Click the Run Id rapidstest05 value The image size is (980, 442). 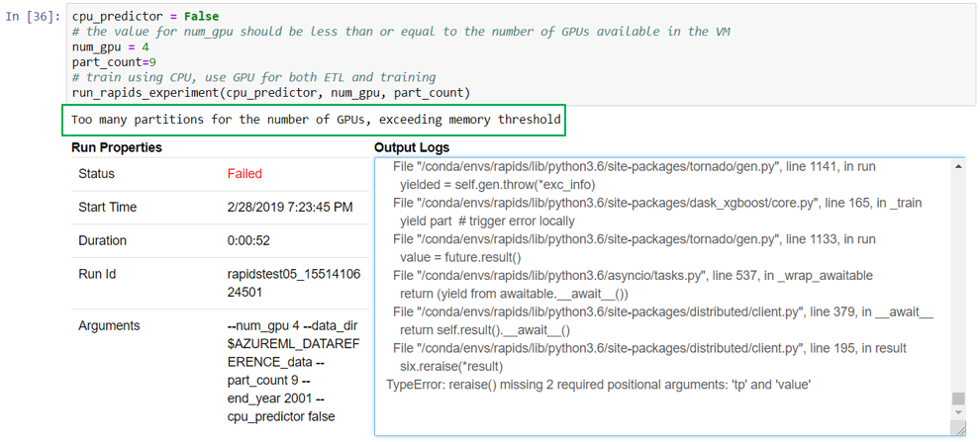tap(277, 283)
